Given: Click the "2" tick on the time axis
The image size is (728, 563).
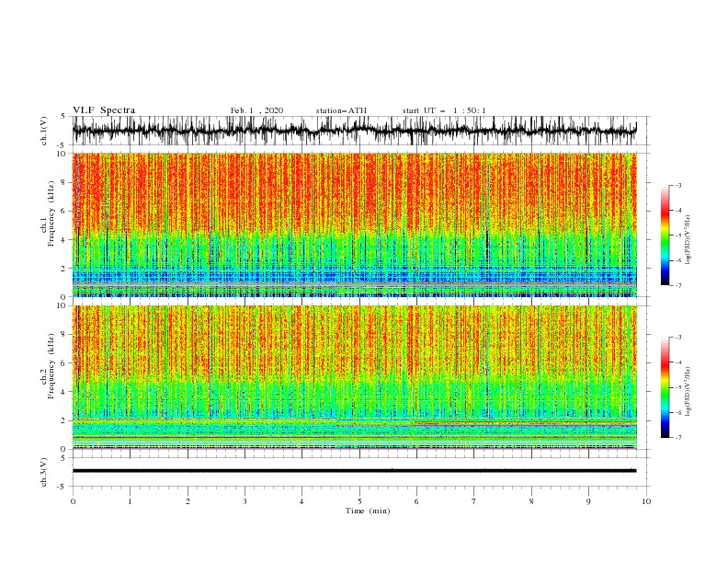Looking at the screenshot, I should [188, 501].
